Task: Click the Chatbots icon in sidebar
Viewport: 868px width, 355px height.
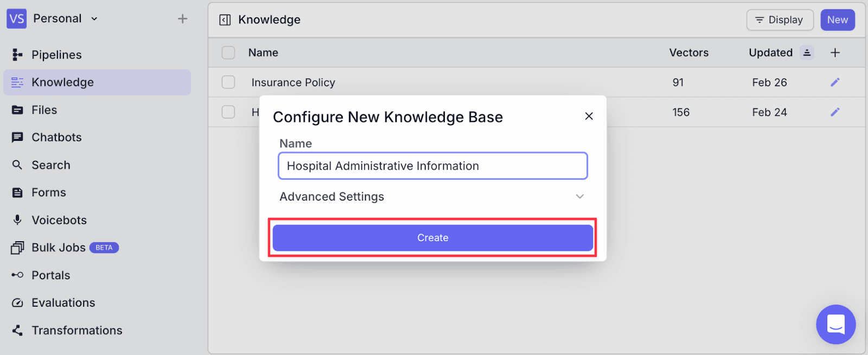Action: [17, 137]
